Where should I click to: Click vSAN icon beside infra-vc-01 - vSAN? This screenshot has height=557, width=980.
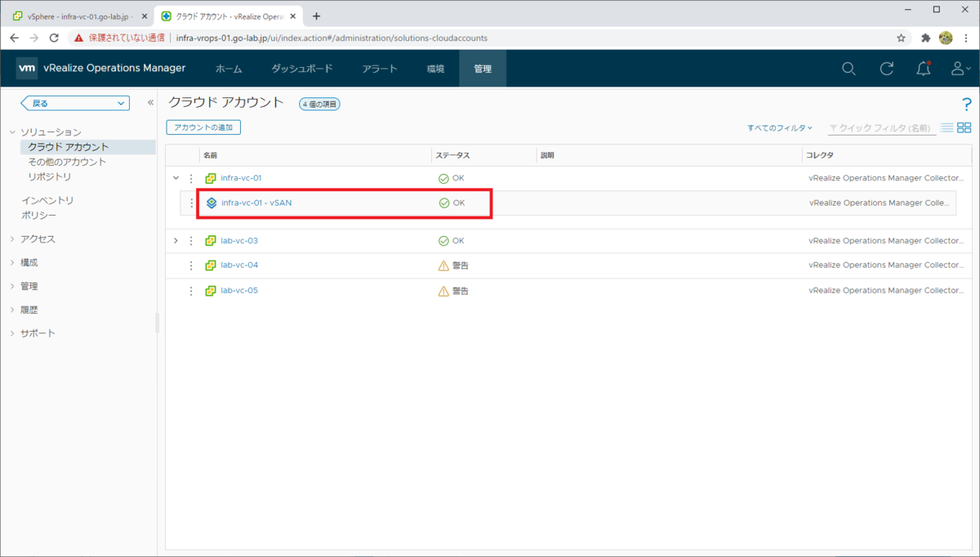point(212,203)
